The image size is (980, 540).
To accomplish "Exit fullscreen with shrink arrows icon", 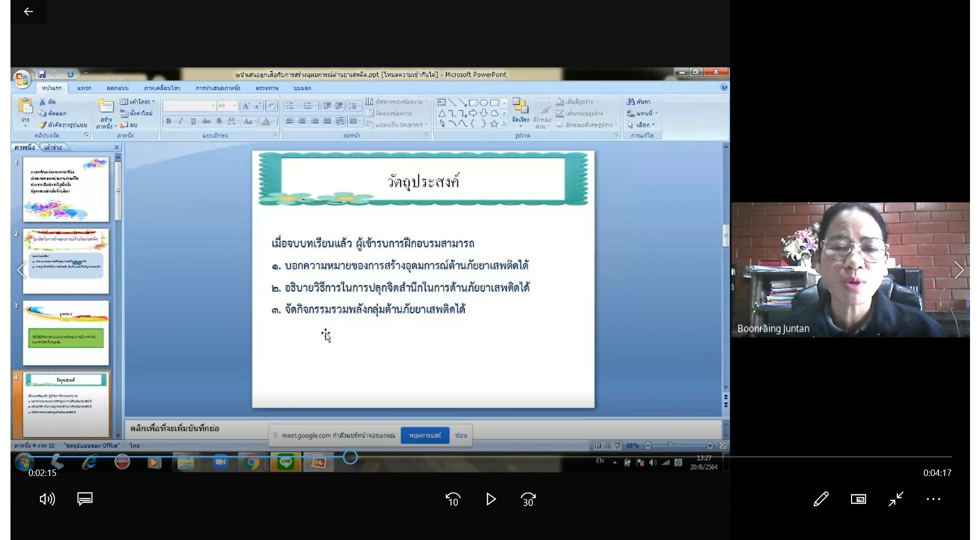I will (896, 499).
